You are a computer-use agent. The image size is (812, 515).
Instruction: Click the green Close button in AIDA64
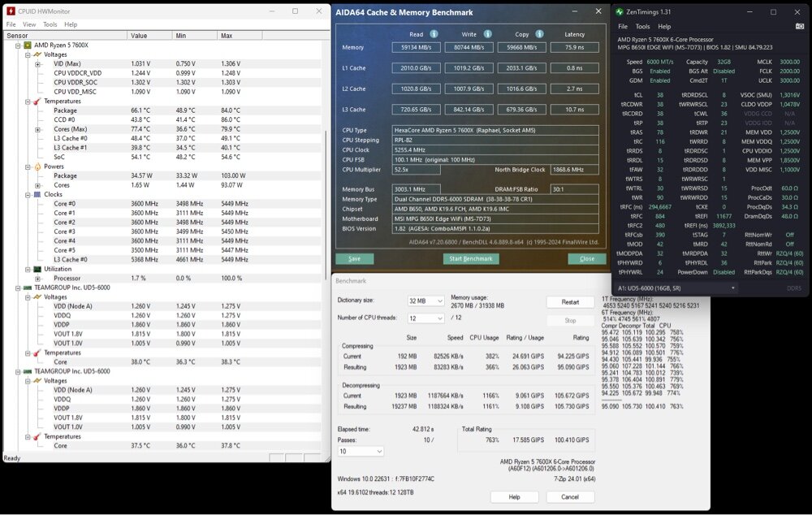pos(587,258)
